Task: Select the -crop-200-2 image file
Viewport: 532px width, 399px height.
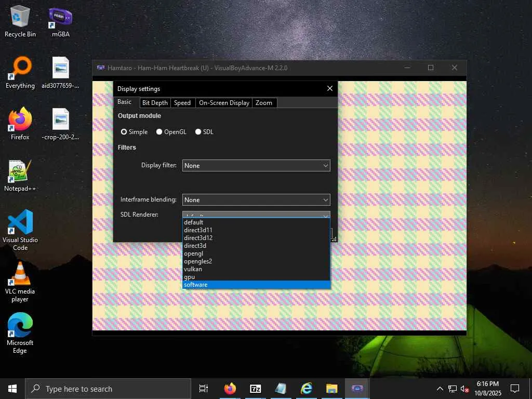Action: (x=60, y=124)
